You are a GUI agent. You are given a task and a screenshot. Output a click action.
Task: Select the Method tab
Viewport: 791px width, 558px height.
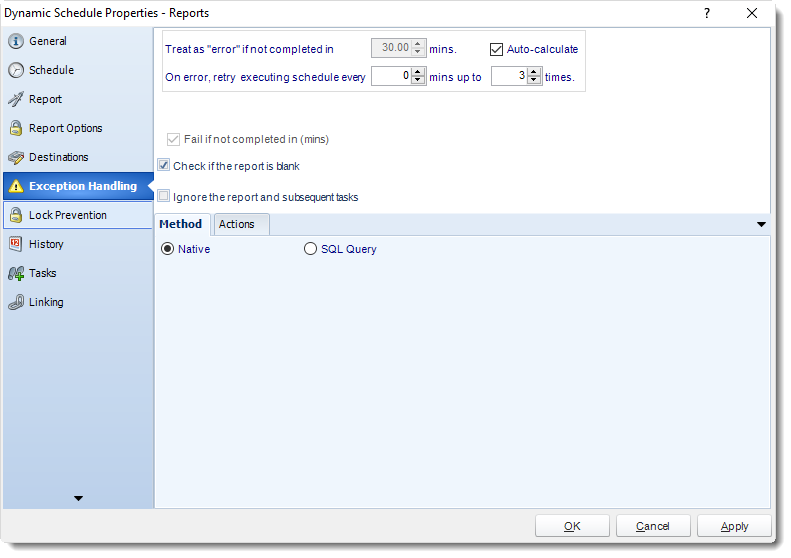(182, 225)
